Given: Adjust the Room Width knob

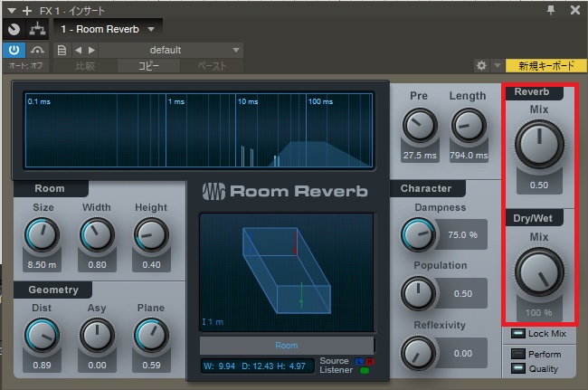Looking at the screenshot, I should [97, 234].
